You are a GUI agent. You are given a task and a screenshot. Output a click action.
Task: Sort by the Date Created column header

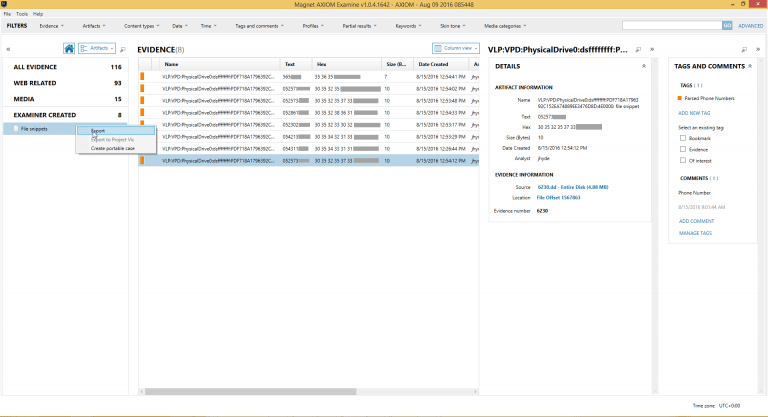(441, 64)
